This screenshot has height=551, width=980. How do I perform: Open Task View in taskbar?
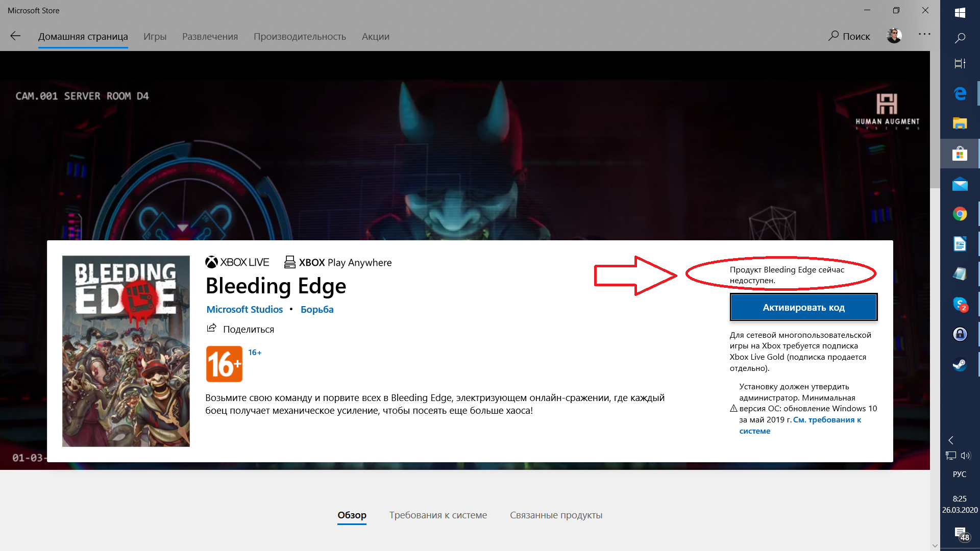tap(960, 63)
